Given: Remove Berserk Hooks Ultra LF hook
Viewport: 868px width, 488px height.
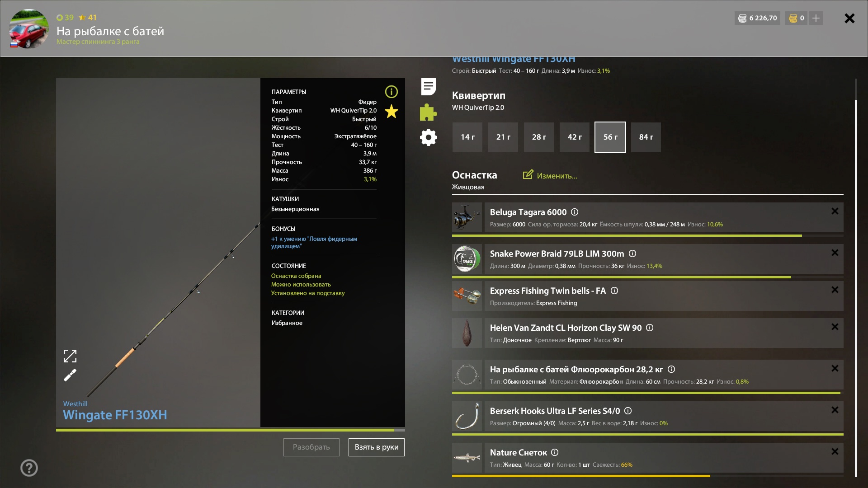Looking at the screenshot, I should pos(835,410).
